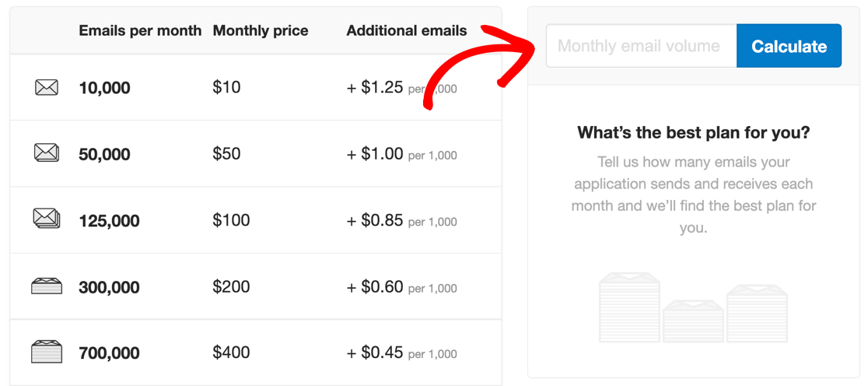Click the envelope stack icon for 300,000 plan
Image resolution: width=868 pixels, height=386 pixels.
click(x=47, y=286)
